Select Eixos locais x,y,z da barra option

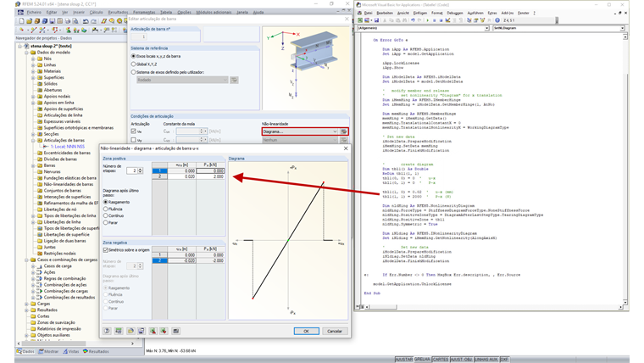click(x=133, y=56)
